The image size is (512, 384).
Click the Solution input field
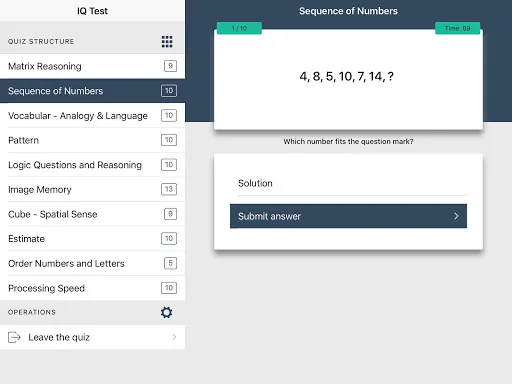point(352,184)
